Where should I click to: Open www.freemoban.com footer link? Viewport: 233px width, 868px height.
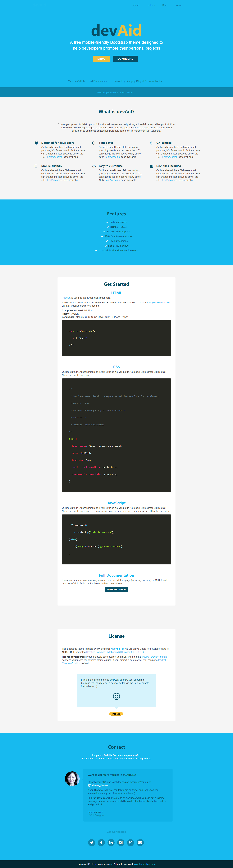coord(145,864)
